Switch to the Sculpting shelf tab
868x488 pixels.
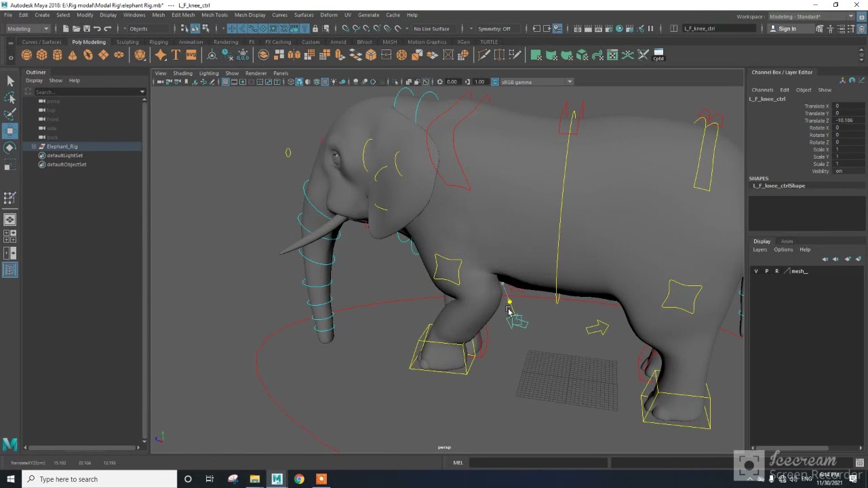click(x=127, y=42)
